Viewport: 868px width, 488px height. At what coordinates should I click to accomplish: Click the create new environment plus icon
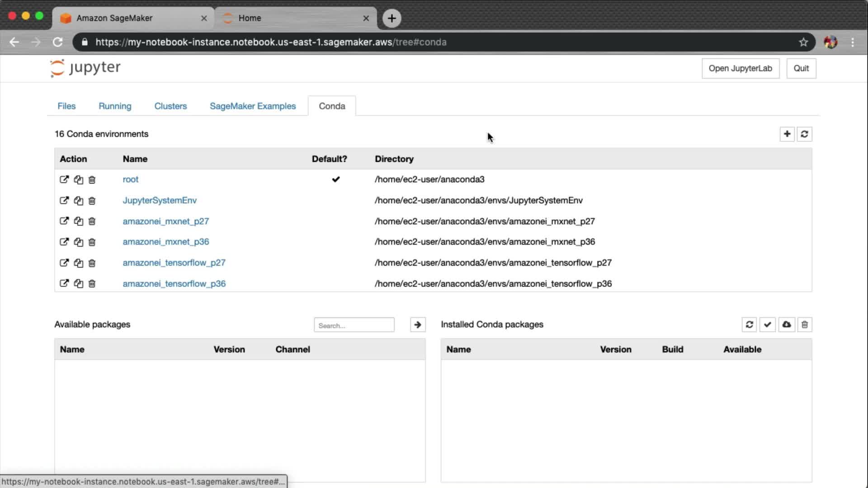(787, 134)
